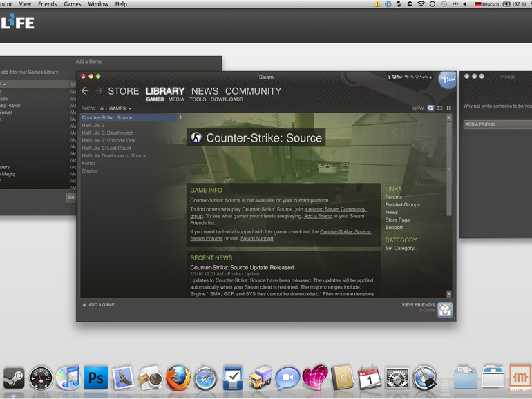Screen dimensions: 532x399
Task: Switch library to list view icon
Action: pos(439,108)
